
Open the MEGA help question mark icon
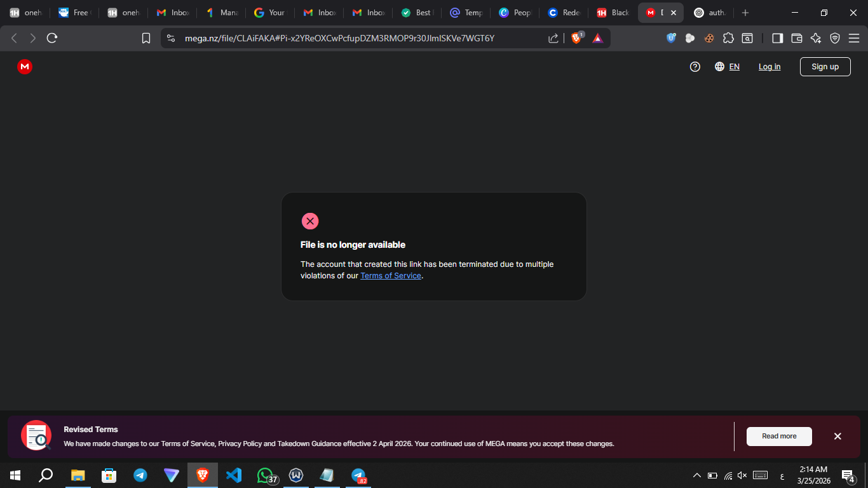695,67
